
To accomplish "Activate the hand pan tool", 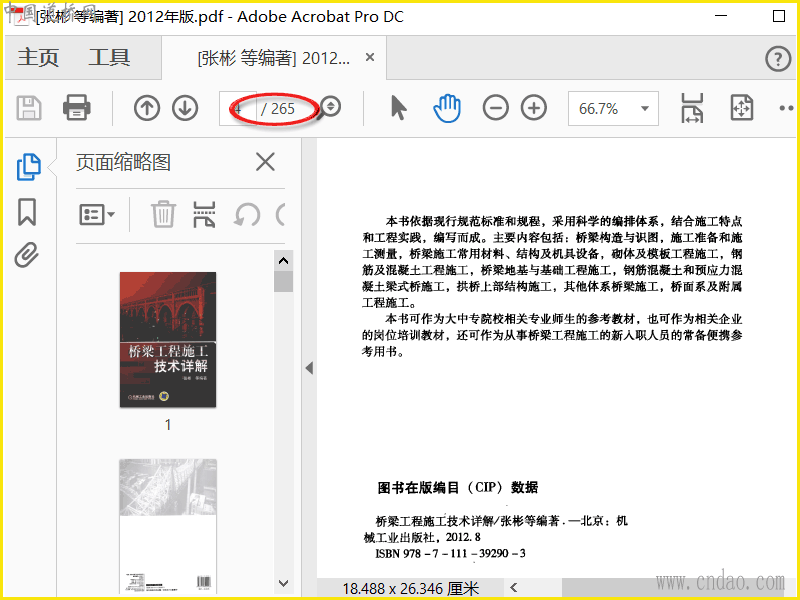I will [447, 108].
